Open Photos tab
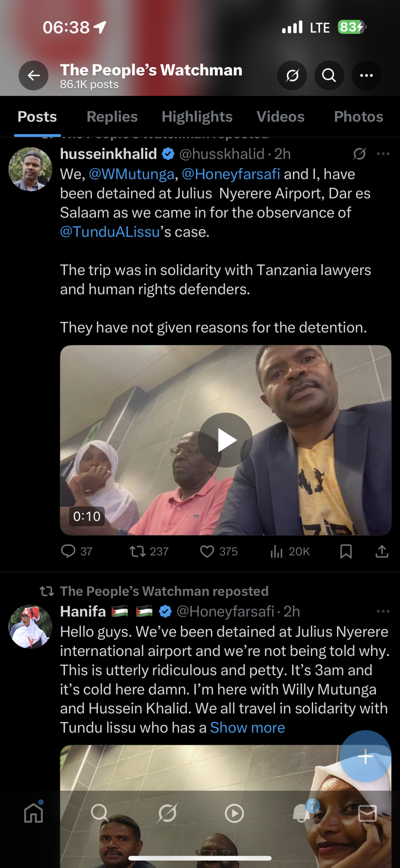Viewport: 400px width, 868px height. (x=359, y=117)
